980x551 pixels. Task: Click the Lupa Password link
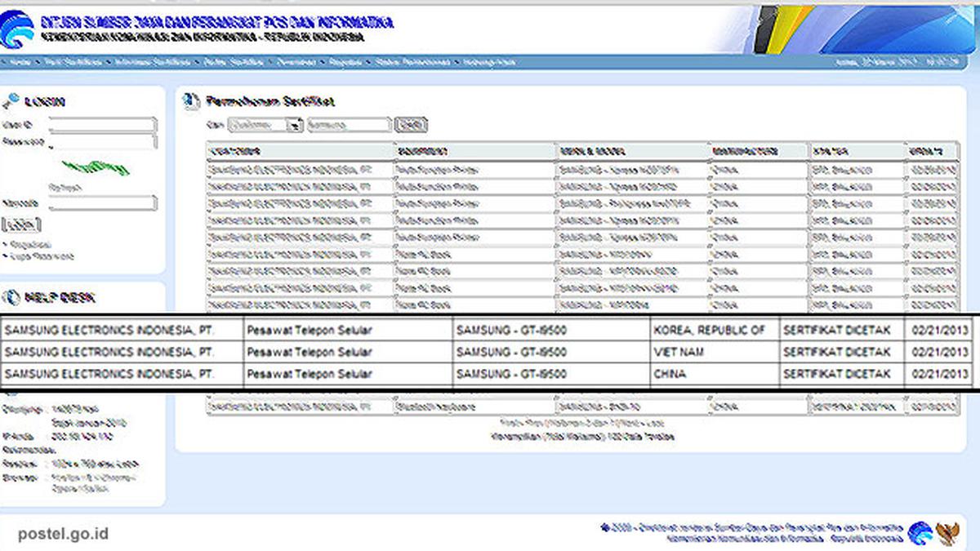(x=41, y=256)
